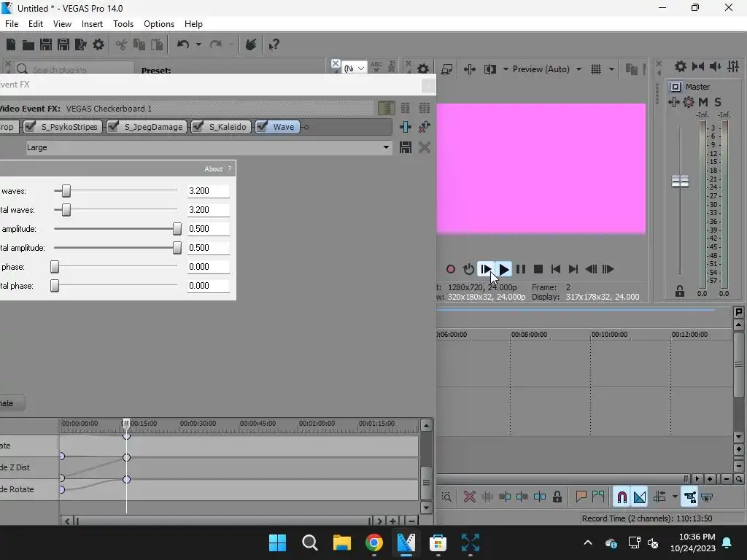Click the Cut scissors icon
This screenshot has width=747, height=560.
click(x=122, y=44)
